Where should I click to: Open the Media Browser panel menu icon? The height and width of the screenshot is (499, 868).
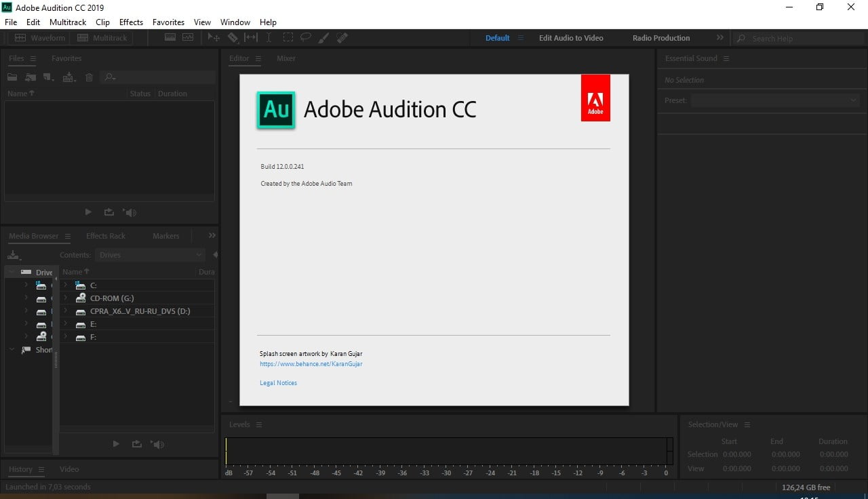tap(68, 237)
